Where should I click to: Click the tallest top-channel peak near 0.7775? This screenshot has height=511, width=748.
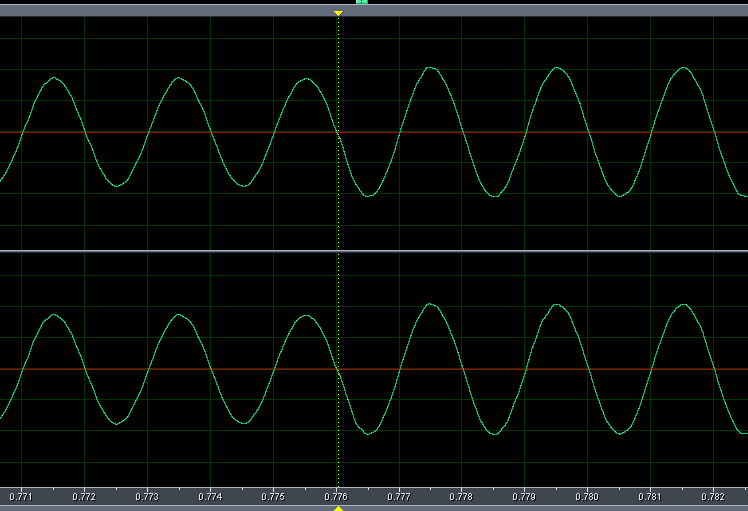pyautogui.click(x=430, y=68)
